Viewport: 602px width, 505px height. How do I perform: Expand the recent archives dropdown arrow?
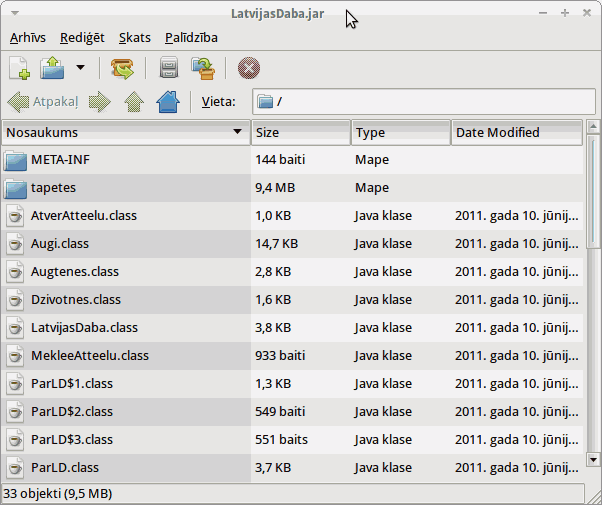tap(80, 68)
